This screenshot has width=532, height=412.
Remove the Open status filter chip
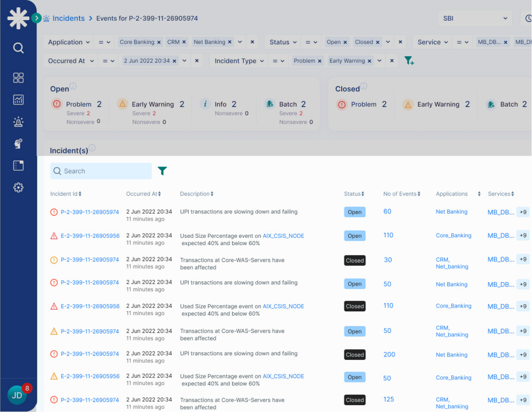[x=345, y=42]
